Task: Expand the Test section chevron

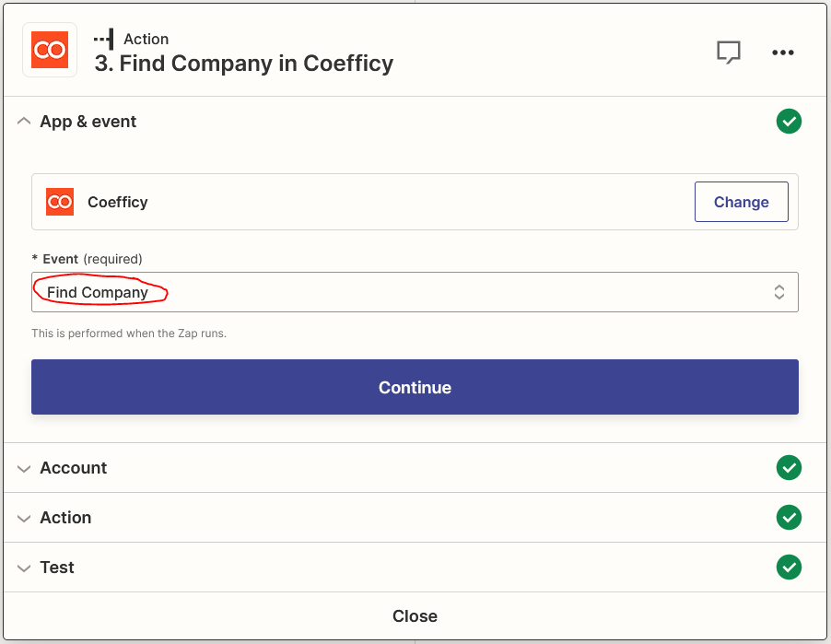Action: [x=24, y=568]
